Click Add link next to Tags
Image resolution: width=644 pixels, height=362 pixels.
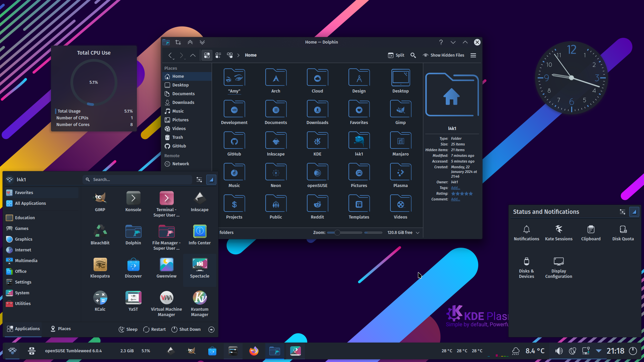coord(455,188)
